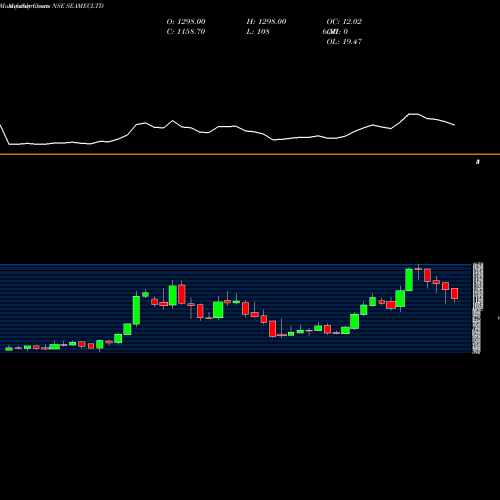Select the high value H: 1298.00

pyautogui.click(x=266, y=21)
